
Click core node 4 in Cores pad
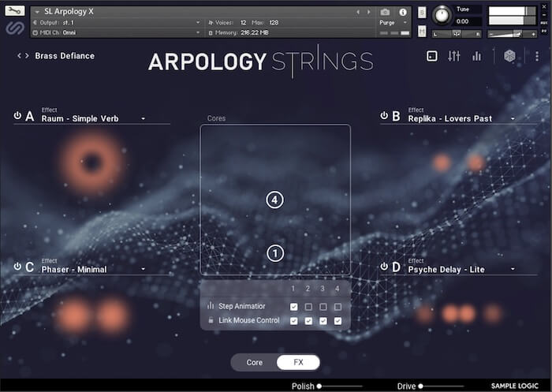pos(274,200)
